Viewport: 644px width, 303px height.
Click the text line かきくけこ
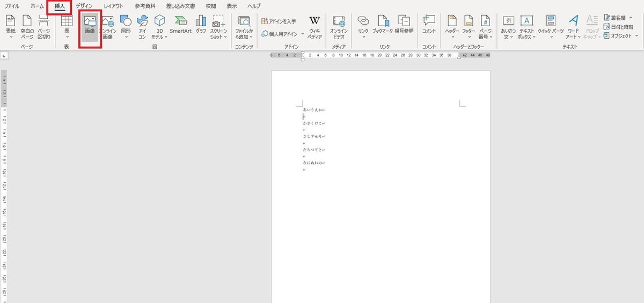(313, 123)
